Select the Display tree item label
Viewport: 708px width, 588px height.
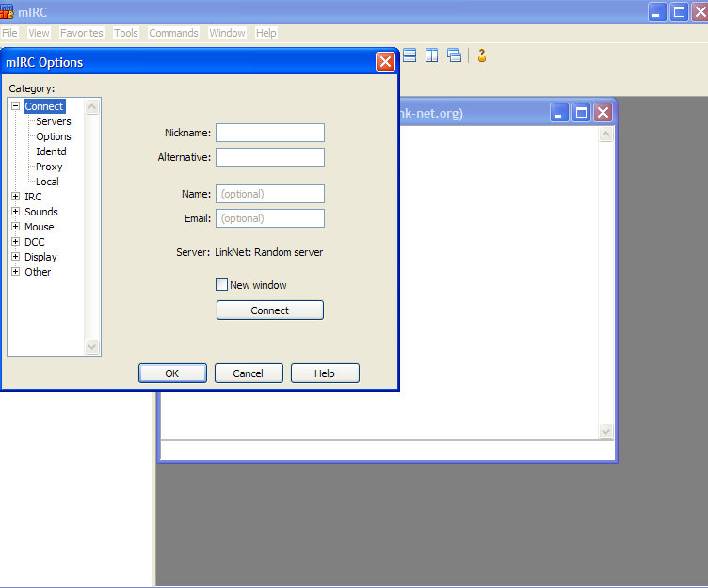point(40,257)
